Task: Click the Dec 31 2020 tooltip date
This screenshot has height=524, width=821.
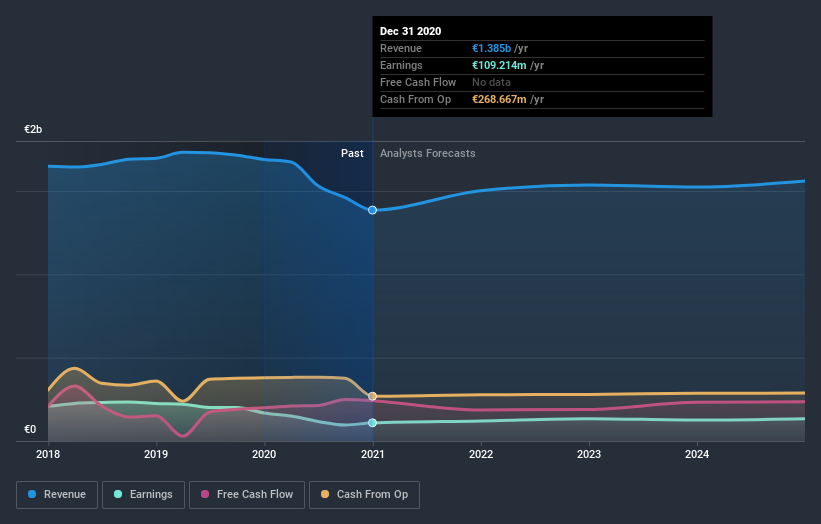Action: (410, 31)
